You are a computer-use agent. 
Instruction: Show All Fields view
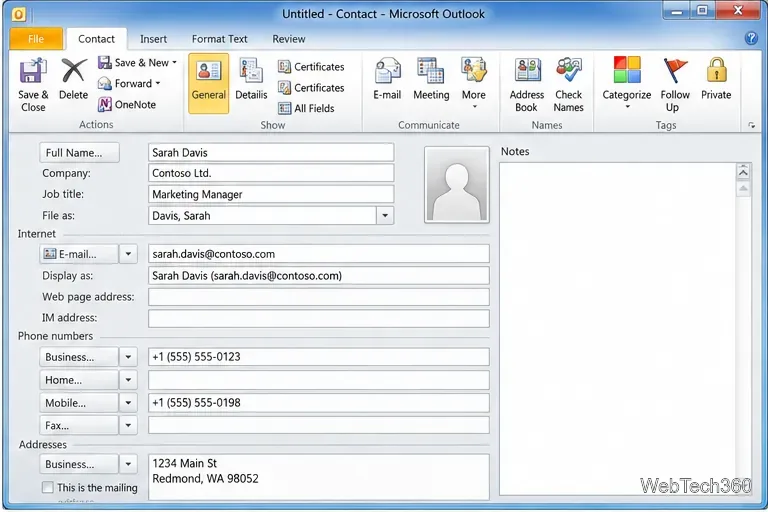click(306, 108)
